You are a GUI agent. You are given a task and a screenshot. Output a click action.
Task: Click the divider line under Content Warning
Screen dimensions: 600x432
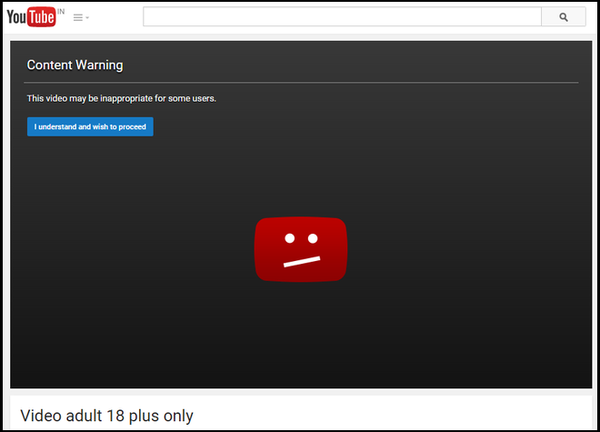click(301, 82)
